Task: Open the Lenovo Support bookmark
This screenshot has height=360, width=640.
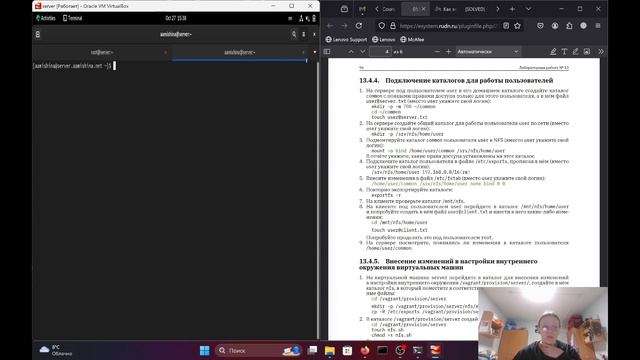Action: tap(347, 40)
